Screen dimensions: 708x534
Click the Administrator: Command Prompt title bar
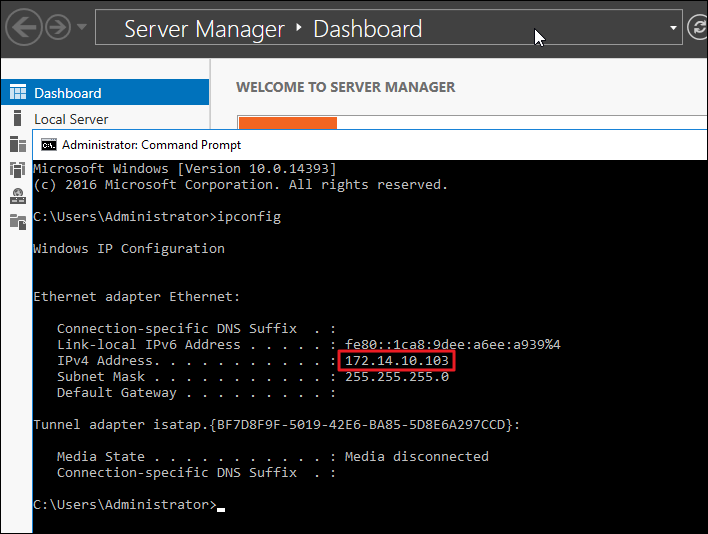coord(370,145)
